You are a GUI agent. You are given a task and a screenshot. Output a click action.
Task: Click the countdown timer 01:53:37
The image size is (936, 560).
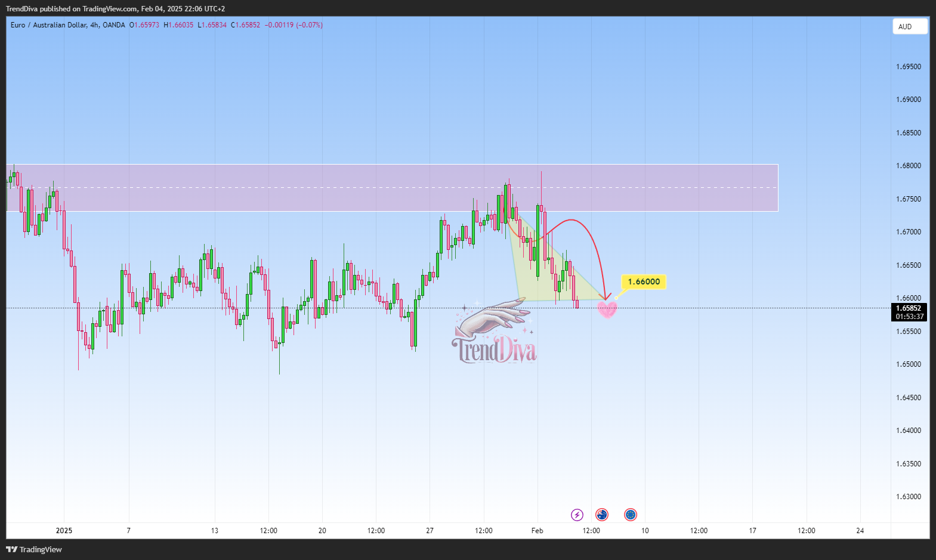coord(909,317)
